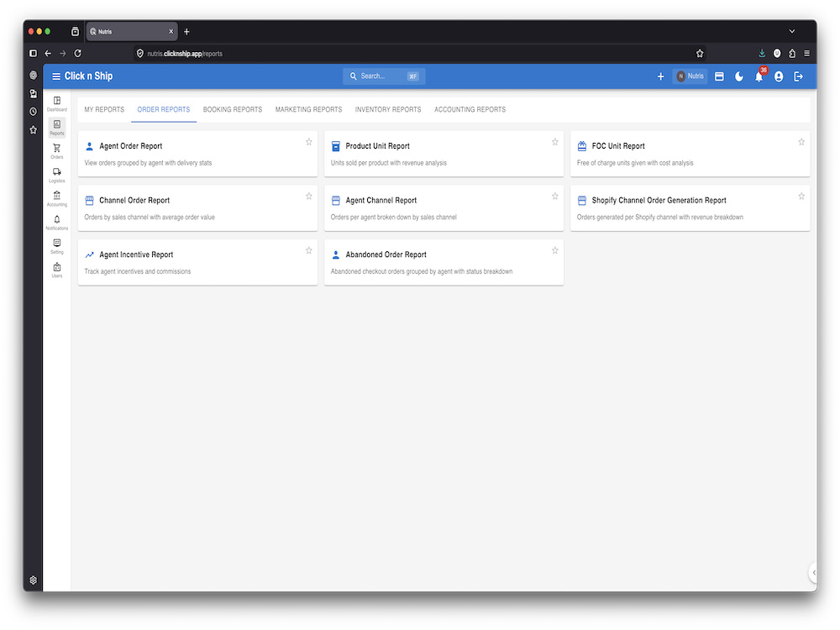This screenshot has width=840, height=630.
Task: Open browser sidebar settings gear
Action: [34, 580]
